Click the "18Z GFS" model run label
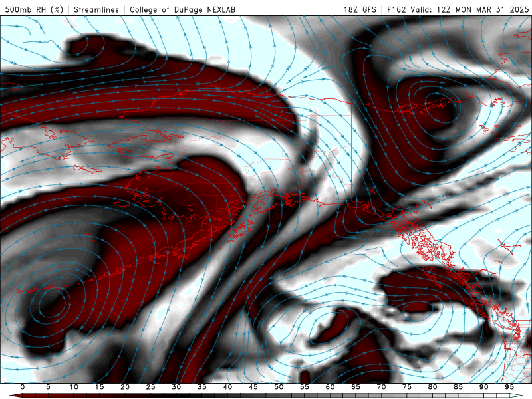 point(360,9)
